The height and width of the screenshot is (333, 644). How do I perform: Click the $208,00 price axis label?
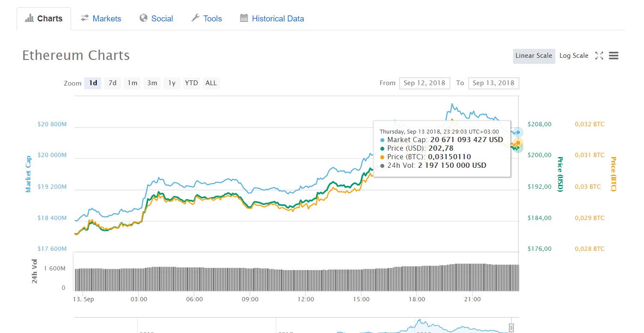[540, 125]
